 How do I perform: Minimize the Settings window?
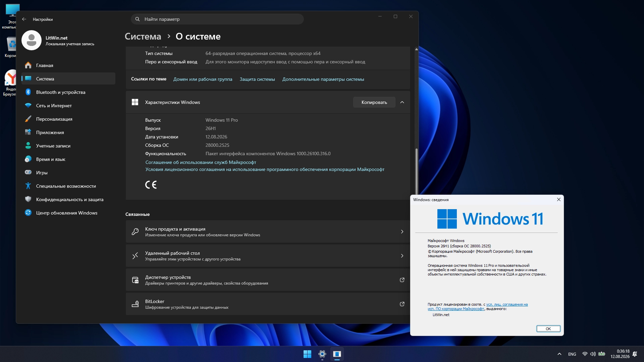tap(380, 16)
